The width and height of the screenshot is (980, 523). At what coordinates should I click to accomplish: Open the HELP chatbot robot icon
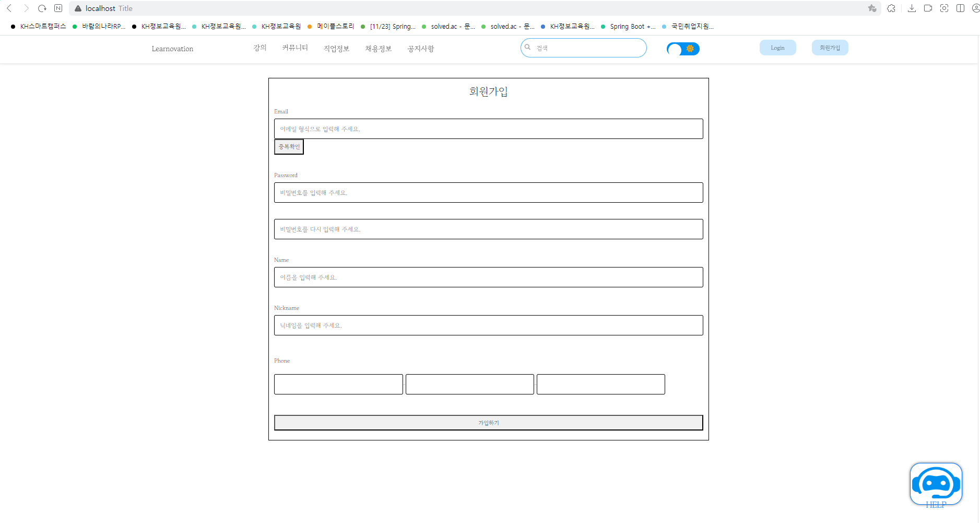point(936,483)
